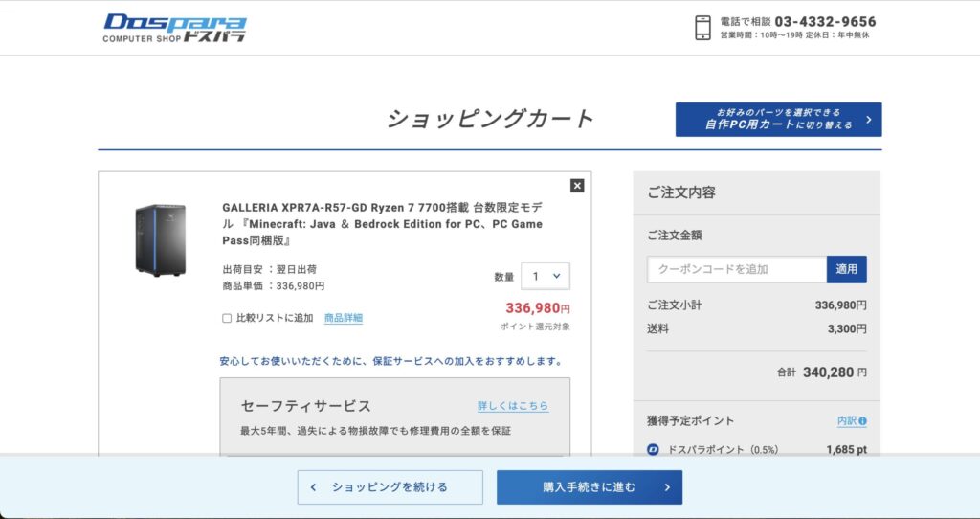980x519 pixels.
Task: Check the 比較リストに追加 checkbox
Action: tap(227, 318)
